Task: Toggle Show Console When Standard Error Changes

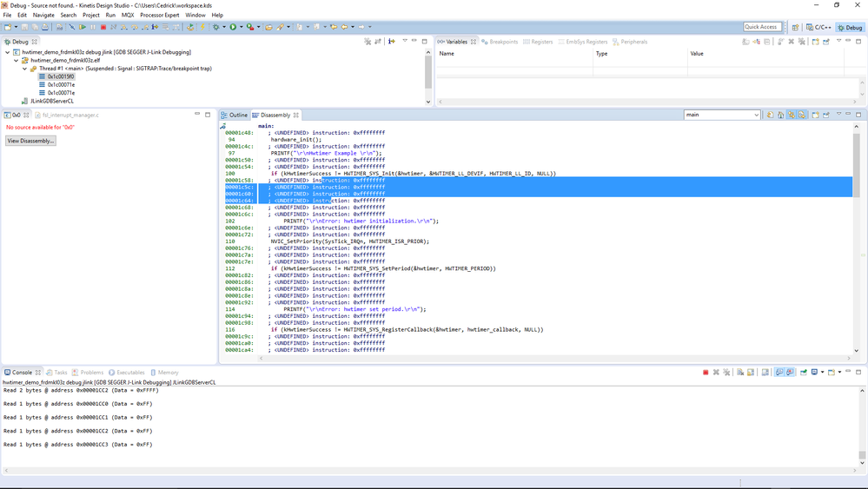Action: pos(790,373)
